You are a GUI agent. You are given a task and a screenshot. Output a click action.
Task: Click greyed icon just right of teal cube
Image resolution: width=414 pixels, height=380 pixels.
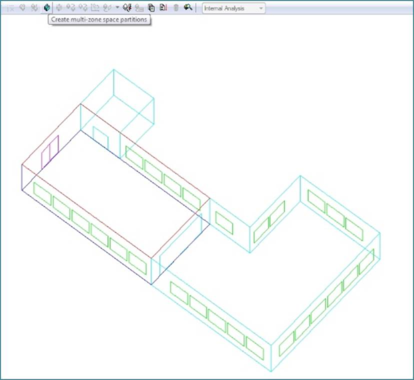tap(59, 7)
